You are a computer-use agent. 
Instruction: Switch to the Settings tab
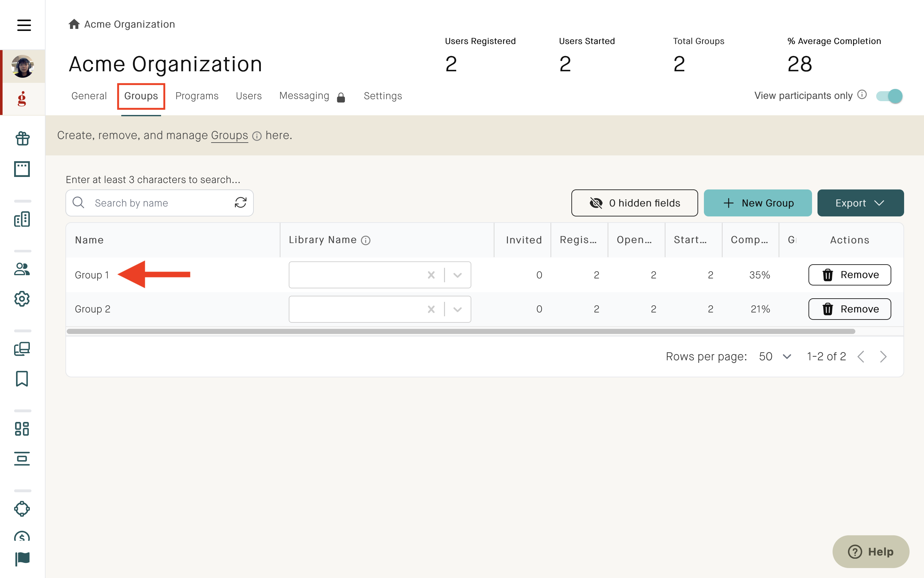[x=383, y=96]
